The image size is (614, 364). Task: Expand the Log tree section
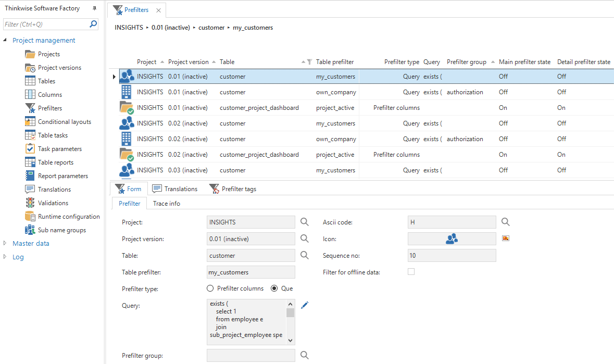5,257
